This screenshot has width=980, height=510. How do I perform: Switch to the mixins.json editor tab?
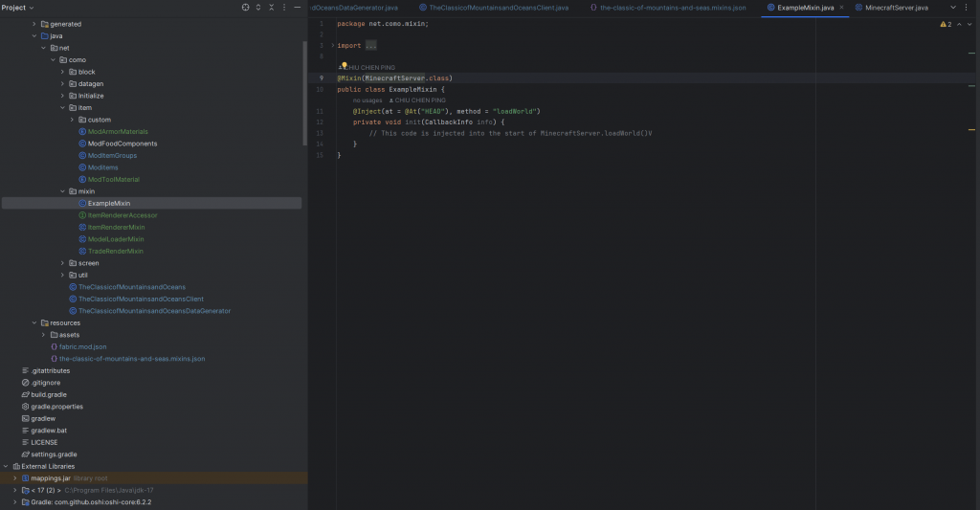(x=668, y=8)
